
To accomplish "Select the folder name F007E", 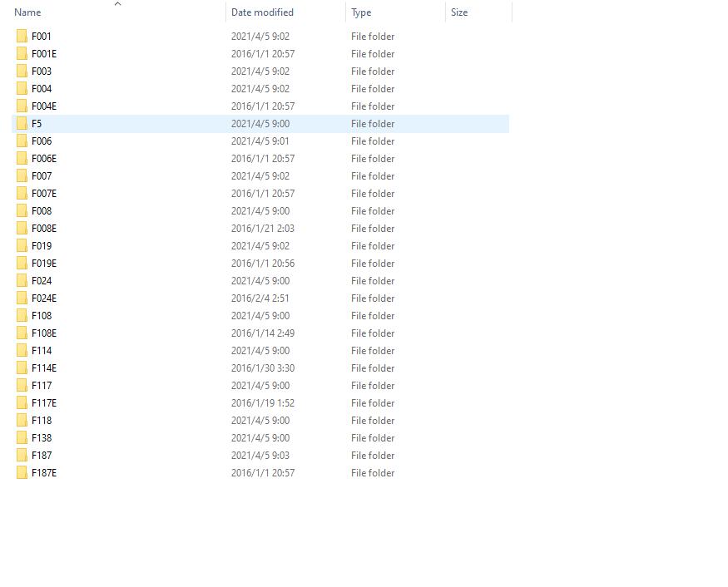I will (x=44, y=194).
